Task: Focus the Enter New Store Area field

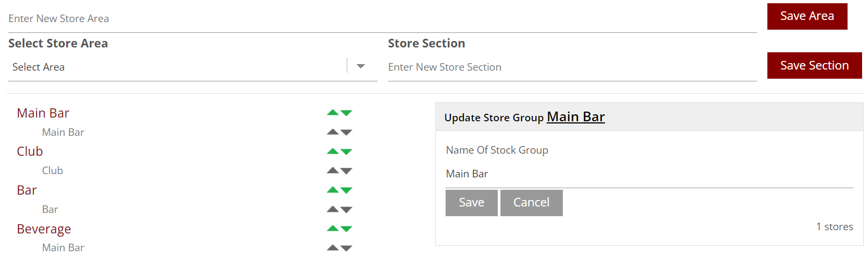Action: [x=382, y=19]
